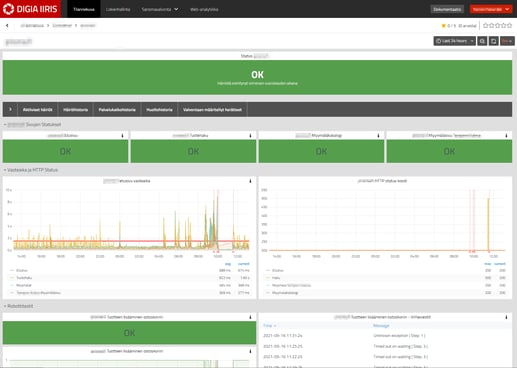The height and width of the screenshot is (368, 517).
Task: Toggle Tuotehaku series in the vasteaika legend
Action: [x=24, y=278]
